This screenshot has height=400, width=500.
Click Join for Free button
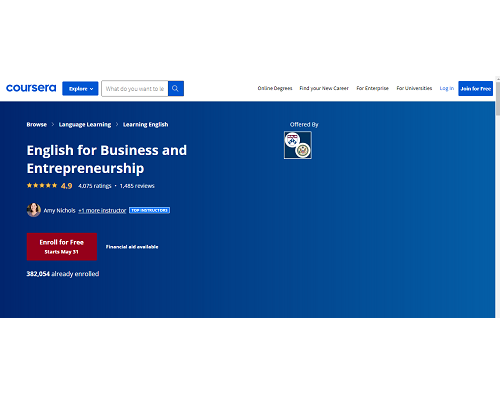[x=475, y=88]
